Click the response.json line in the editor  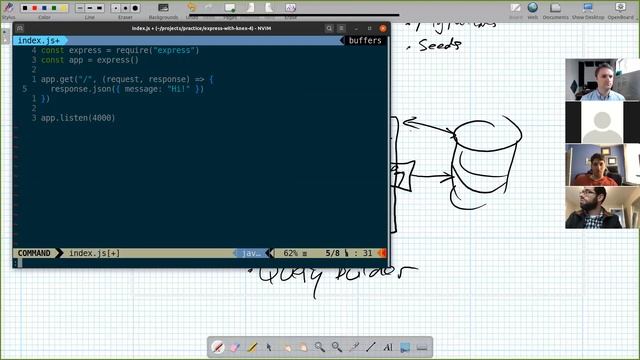(127, 89)
